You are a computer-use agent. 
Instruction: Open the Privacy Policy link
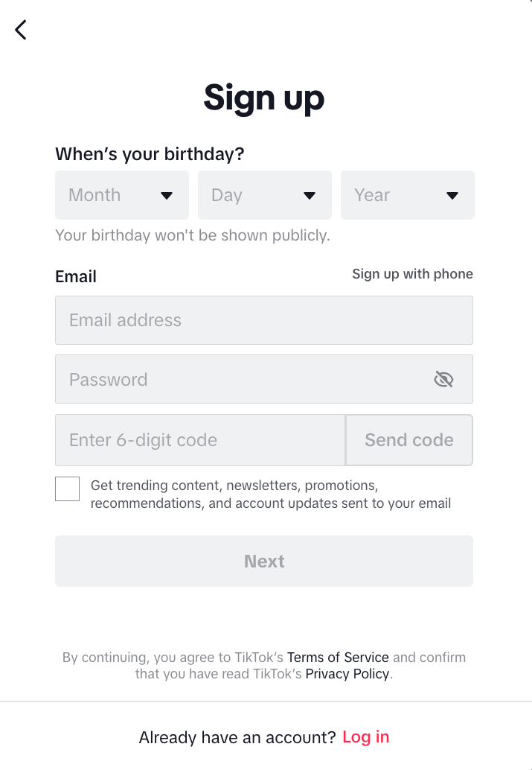point(347,673)
